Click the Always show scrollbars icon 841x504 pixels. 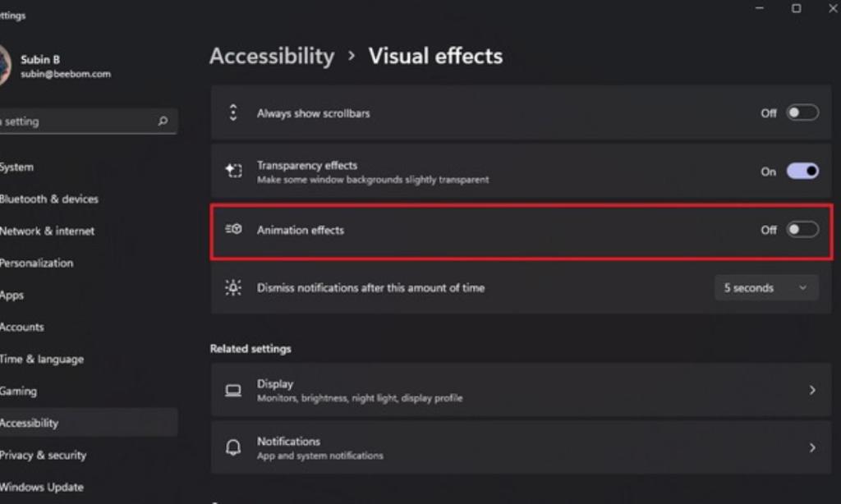coord(233,112)
